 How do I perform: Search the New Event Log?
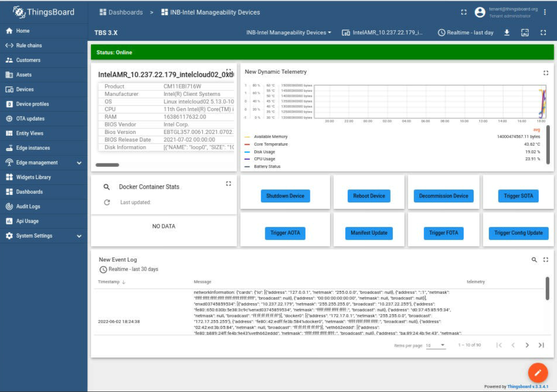coord(534,259)
